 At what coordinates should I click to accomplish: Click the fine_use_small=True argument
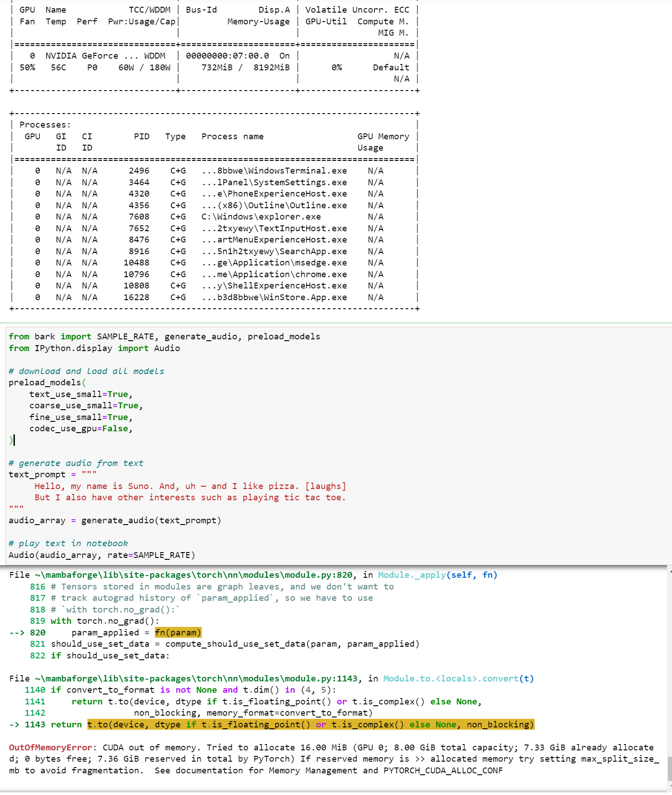pos(81,417)
